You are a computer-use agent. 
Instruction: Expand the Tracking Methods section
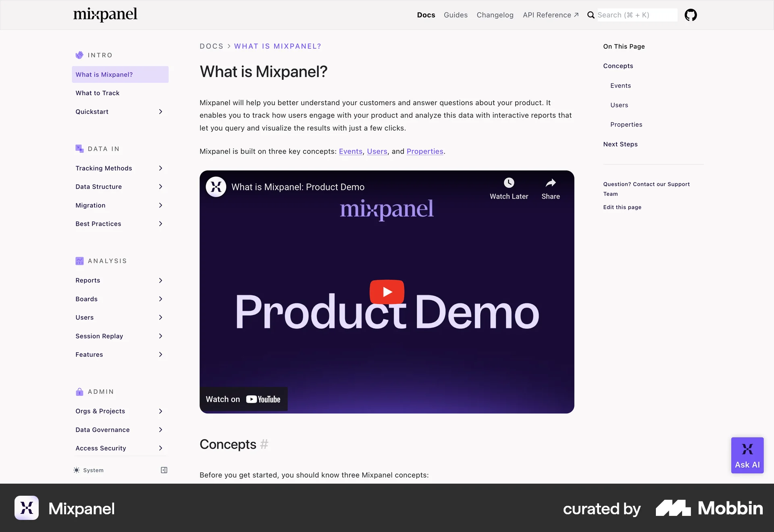click(x=160, y=168)
